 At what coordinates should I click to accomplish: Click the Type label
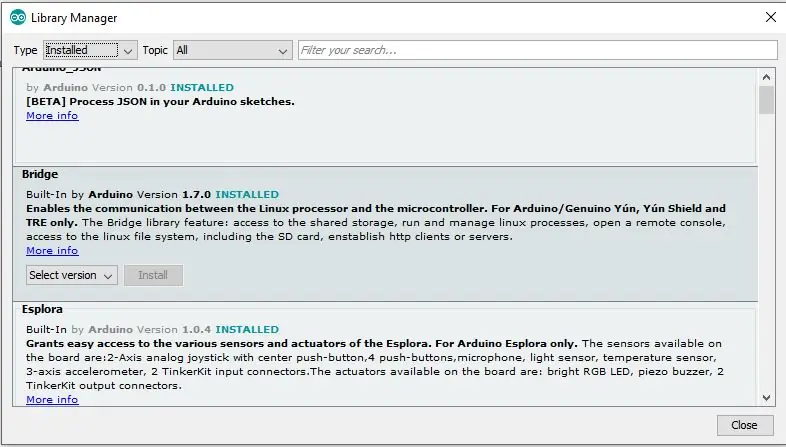(26, 50)
